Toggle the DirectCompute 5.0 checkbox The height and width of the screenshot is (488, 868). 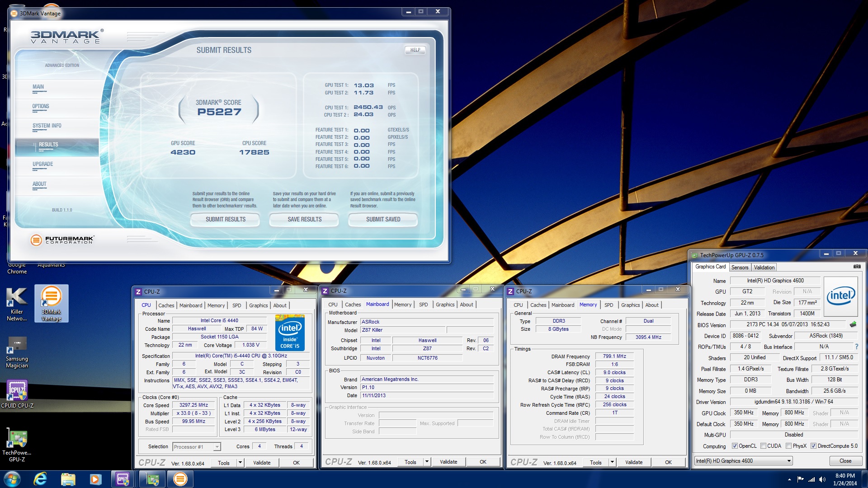click(x=813, y=446)
